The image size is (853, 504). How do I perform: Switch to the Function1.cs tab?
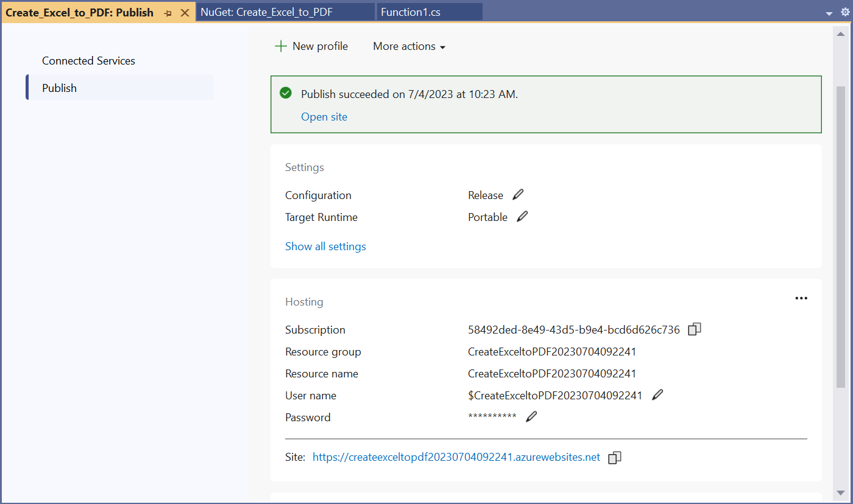410,12
